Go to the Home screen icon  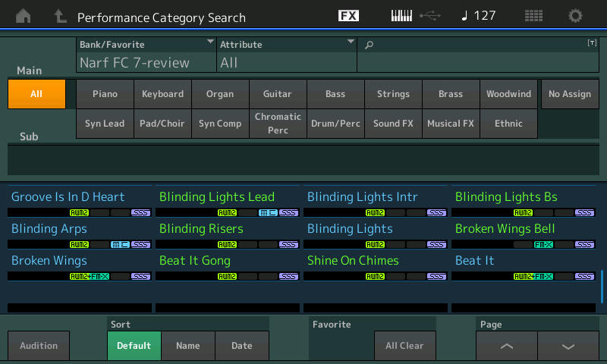[x=24, y=16]
